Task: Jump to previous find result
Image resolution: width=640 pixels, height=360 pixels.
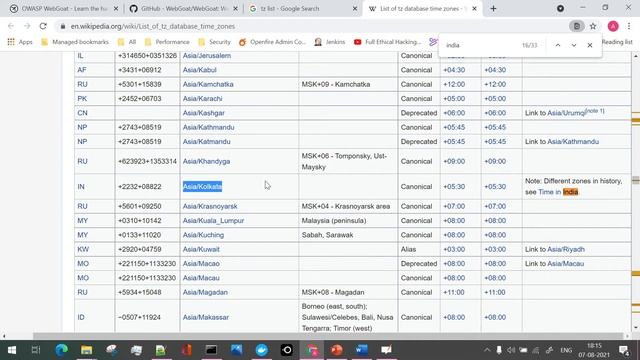Action: pyautogui.click(x=558, y=45)
